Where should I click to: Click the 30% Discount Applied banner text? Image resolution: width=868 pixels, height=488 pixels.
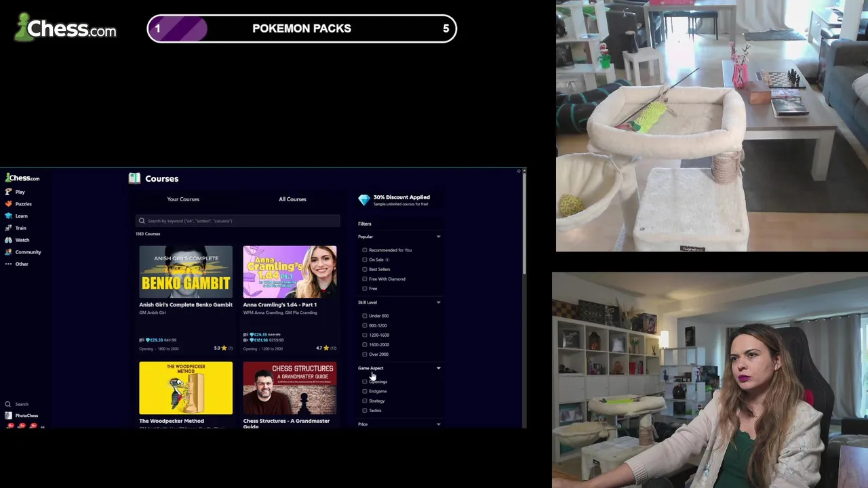pos(401,197)
